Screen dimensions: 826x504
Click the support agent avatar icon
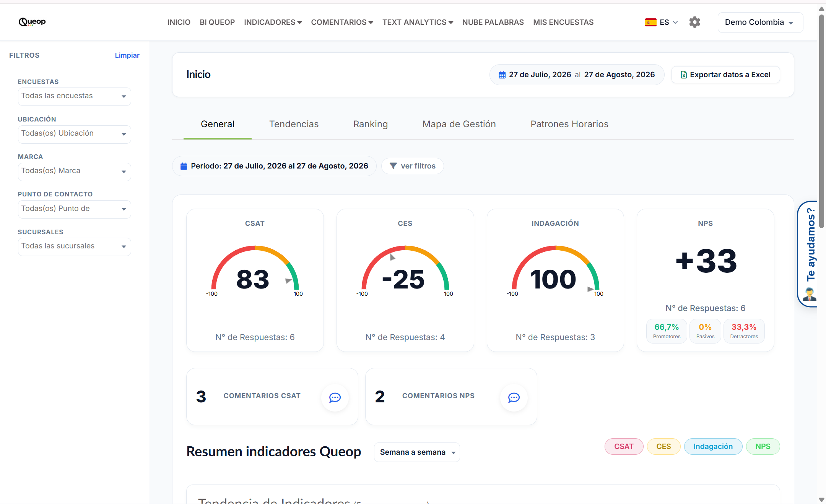(x=810, y=295)
